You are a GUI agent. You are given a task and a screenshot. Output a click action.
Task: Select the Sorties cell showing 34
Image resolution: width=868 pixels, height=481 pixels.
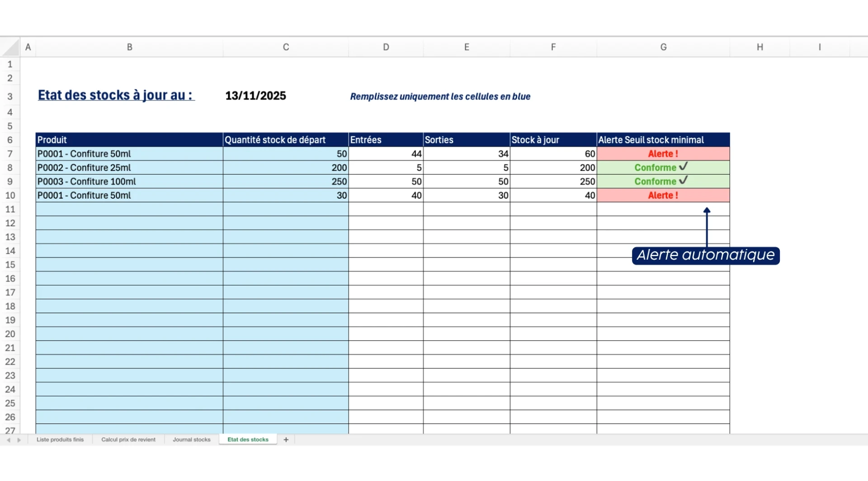point(467,154)
